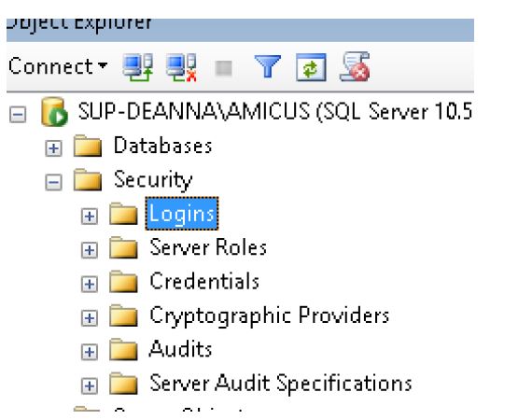Expand the Cryptographic Providers node
This screenshot has width=532, height=420.
point(90,318)
